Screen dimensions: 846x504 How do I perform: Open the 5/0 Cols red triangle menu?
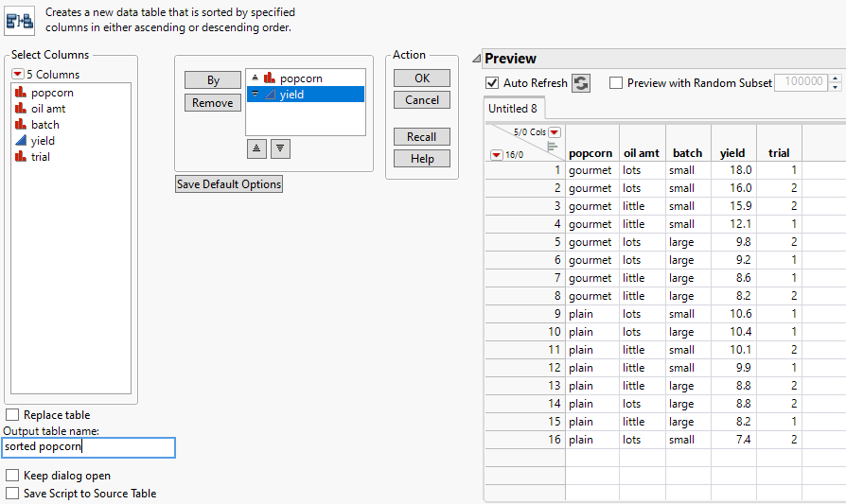(x=555, y=132)
